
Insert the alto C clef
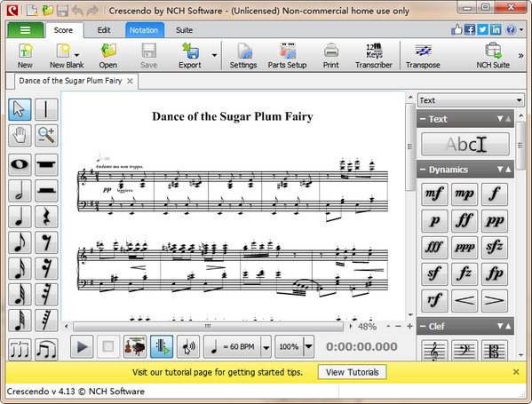click(x=495, y=350)
